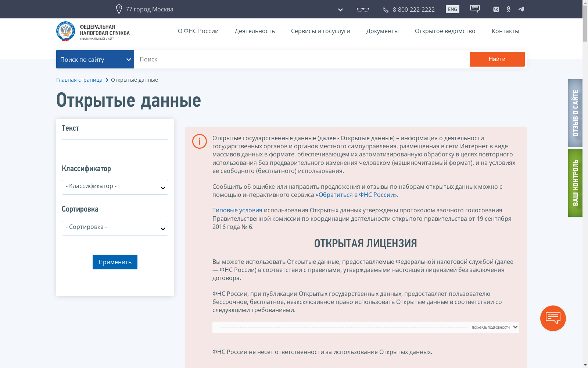Open the ОТЗЫВ О САЙТЕ side tab

click(575, 113)
